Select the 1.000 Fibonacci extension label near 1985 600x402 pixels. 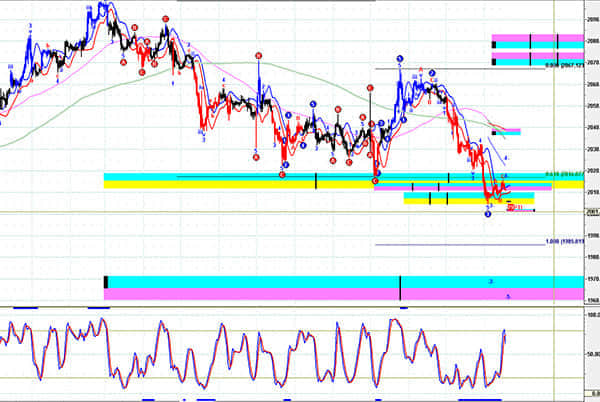[x=564, y=242]
